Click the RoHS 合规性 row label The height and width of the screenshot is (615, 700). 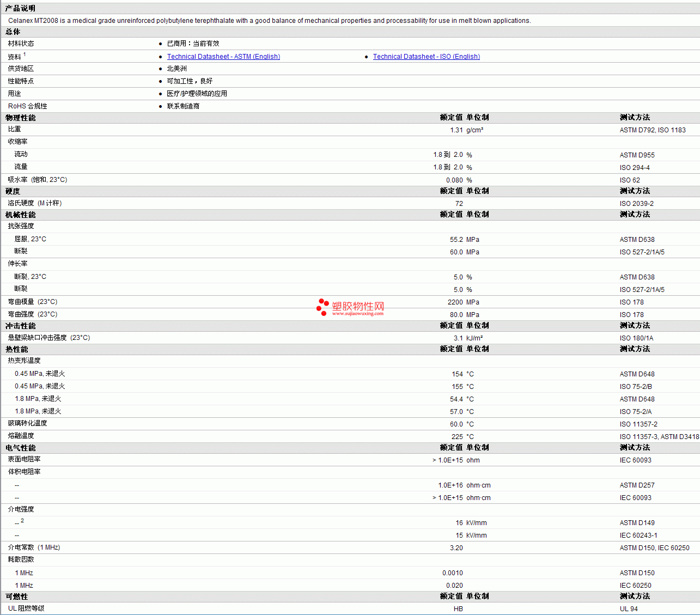[28, 106]
